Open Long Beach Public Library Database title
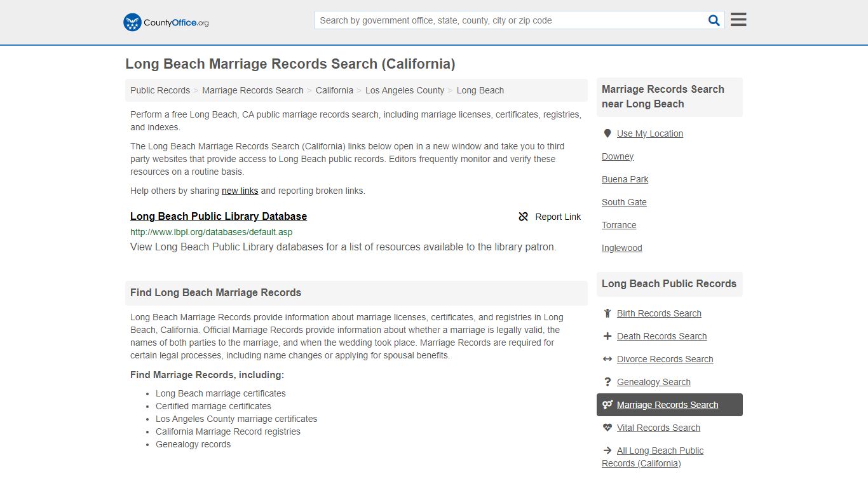The height and width of the screenshot is (488, 868). [219, 216]
